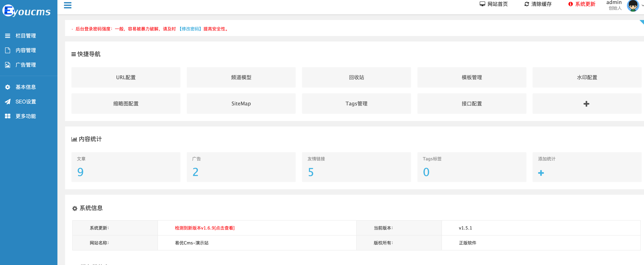Open the SiteMap shortcut
Viewport: 644px width, 265px height.
click(x=241, y=103)
